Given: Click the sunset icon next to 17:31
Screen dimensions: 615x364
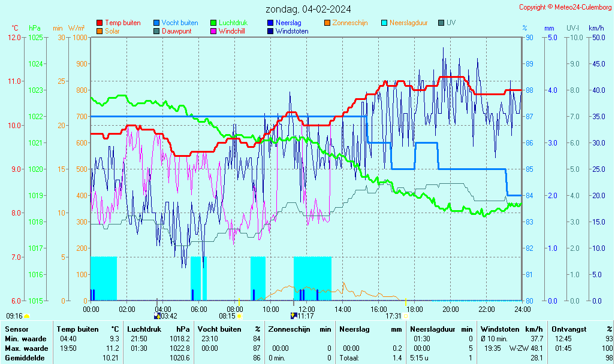Looking at the screenshot, I should pyautogui.click(x=406, y=316).
